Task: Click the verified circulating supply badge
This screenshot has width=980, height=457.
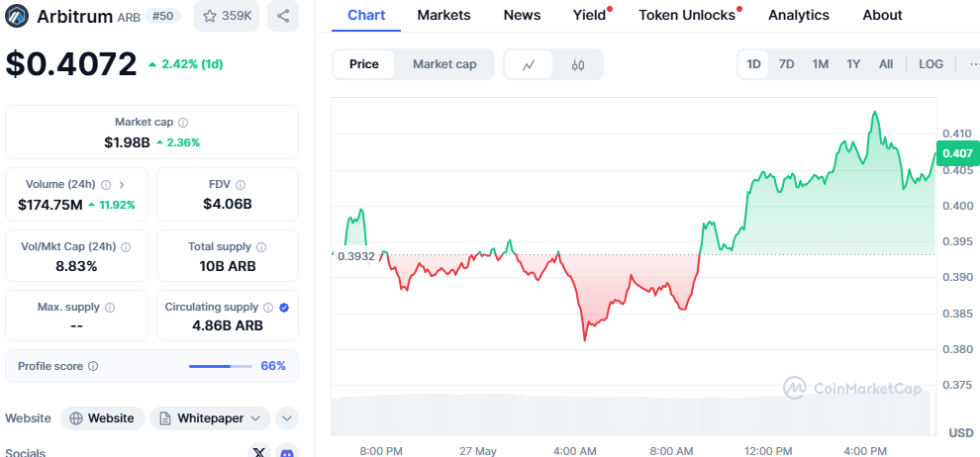Action: (x=284, y=308)
